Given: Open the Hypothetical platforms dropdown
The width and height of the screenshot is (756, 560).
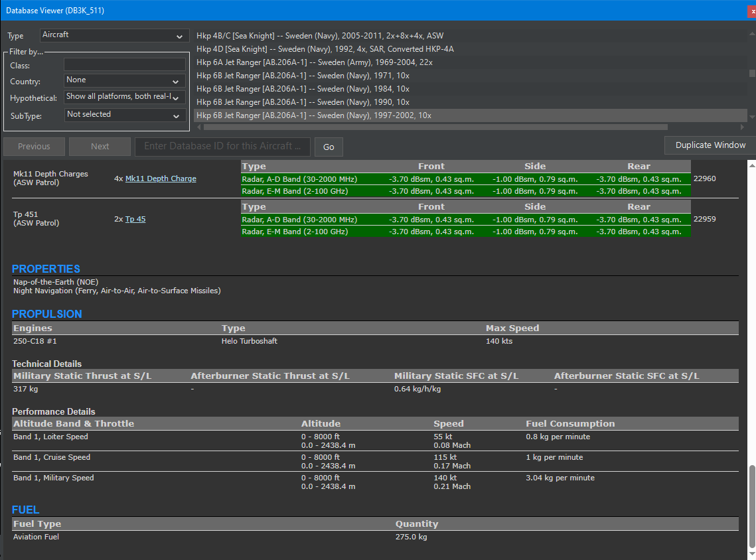Looking at the screenshot, I should pyautogui.click(x=124, y=97).
